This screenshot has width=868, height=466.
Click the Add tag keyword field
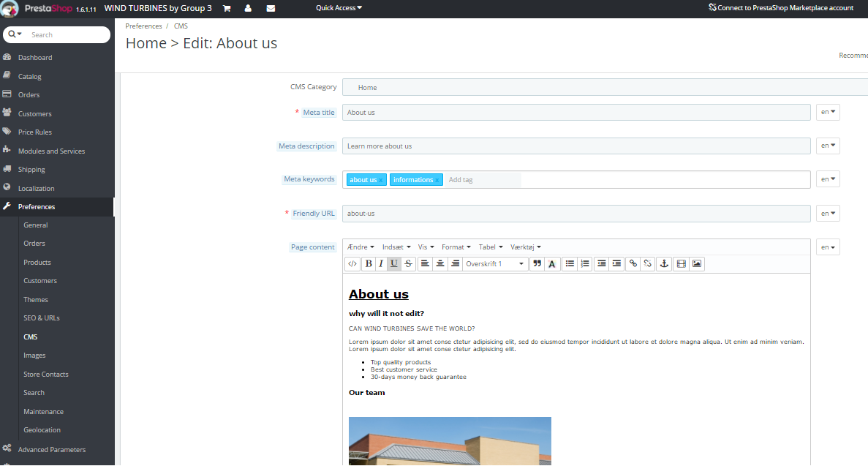pos(483,179)
